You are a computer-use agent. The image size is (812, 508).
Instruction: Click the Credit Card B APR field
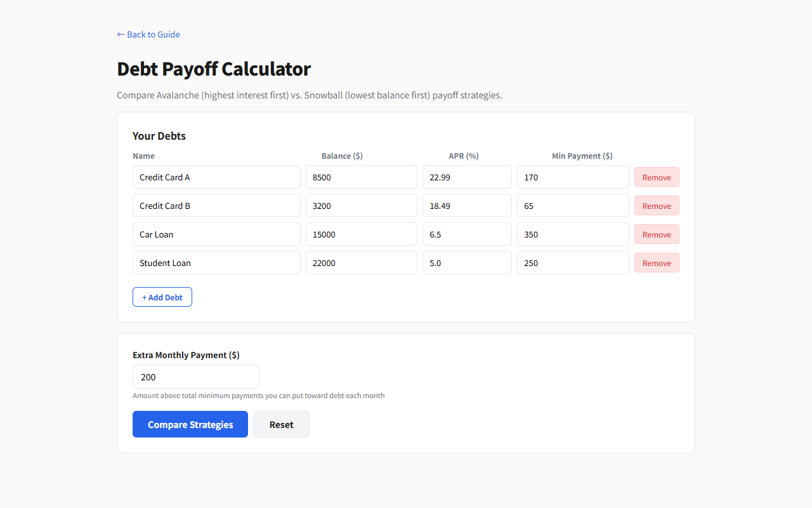coord(467,206)
